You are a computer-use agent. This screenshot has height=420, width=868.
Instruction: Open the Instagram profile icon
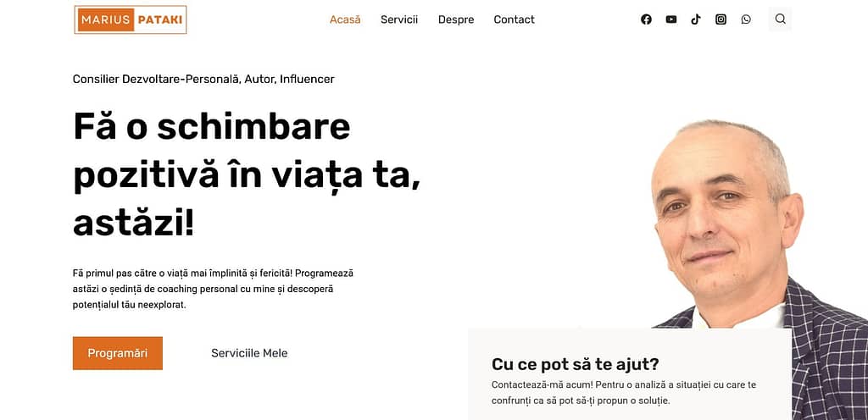coord(721,19)
